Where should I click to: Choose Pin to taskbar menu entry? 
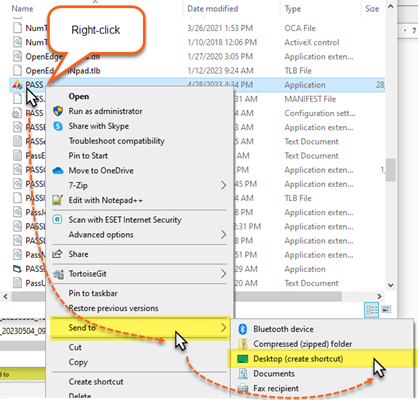(93, 293)
